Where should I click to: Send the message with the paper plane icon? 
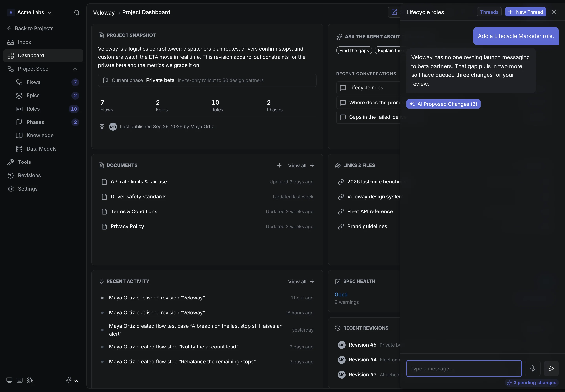[x=551, y=368]
